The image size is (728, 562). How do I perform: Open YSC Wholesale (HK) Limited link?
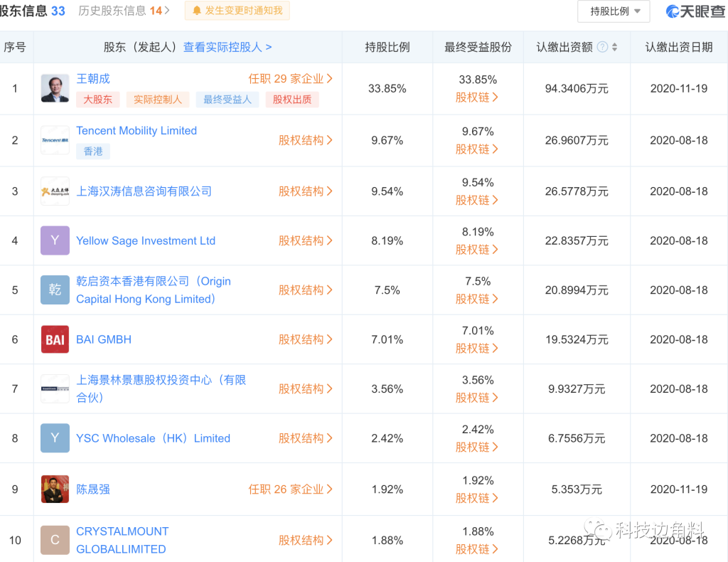pos(154,438)
